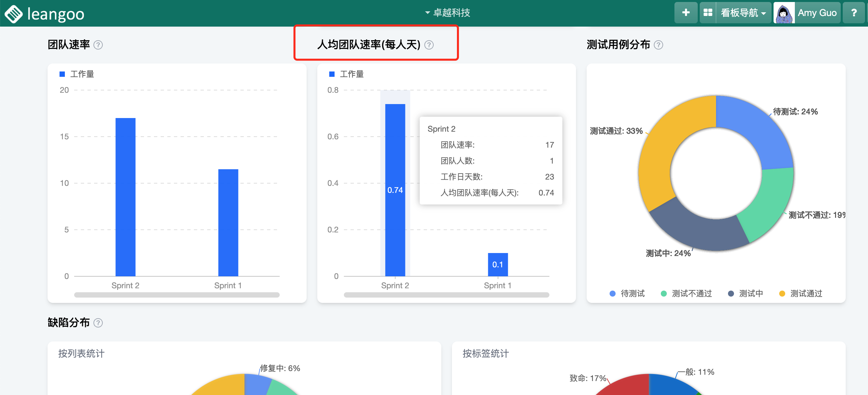Click help icon next to 团队速率
This screenshot has width=868, height=395.
point(98,45)
